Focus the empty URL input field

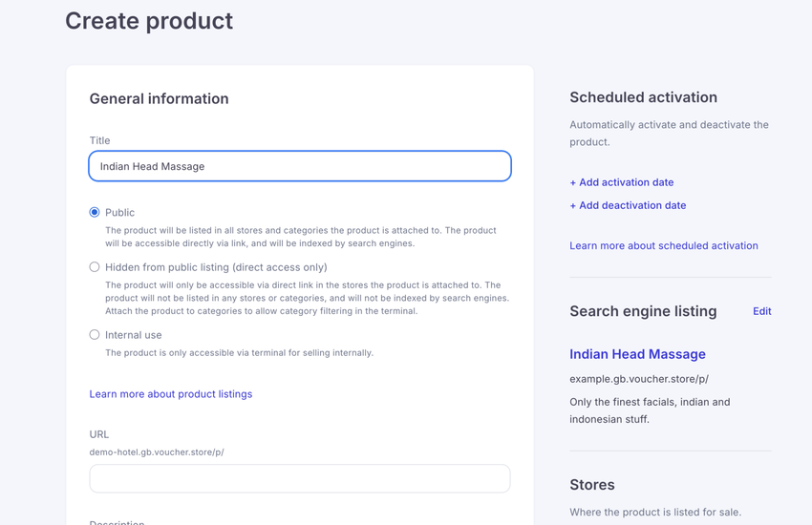pyautogui.click(x=299, y=478)
